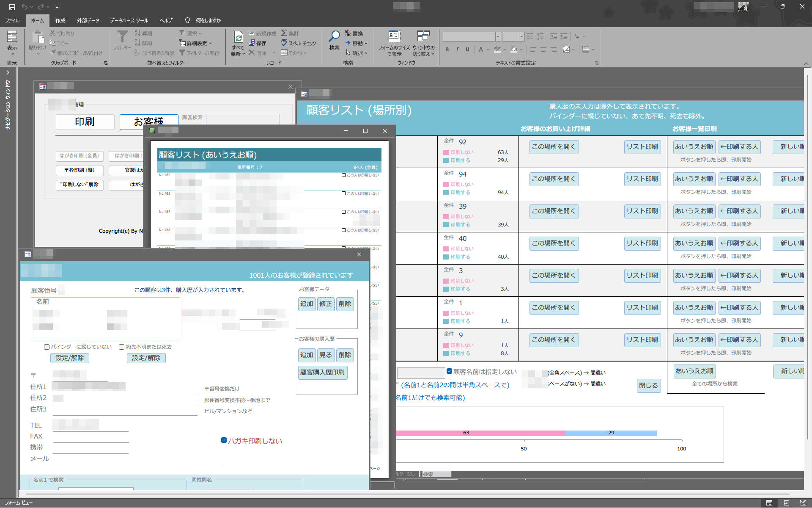
Task: Click the align left icon
Action: pos(533,50)
